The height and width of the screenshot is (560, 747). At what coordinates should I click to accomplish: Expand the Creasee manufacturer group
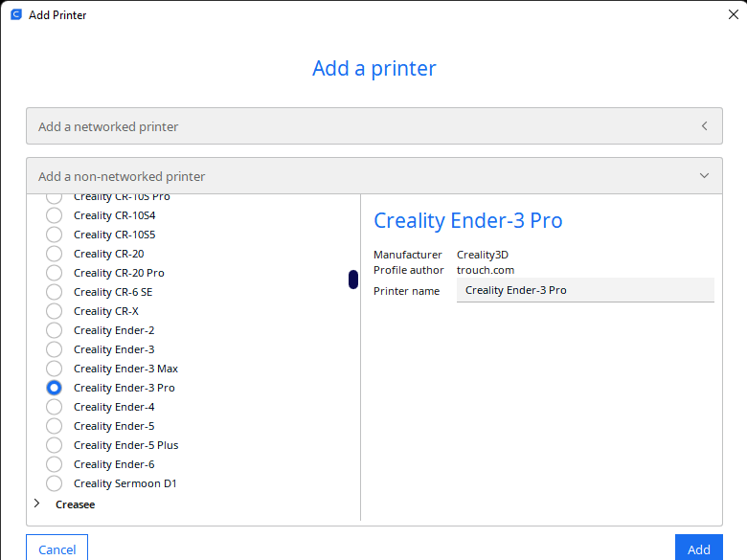click(x=37, y=504)
